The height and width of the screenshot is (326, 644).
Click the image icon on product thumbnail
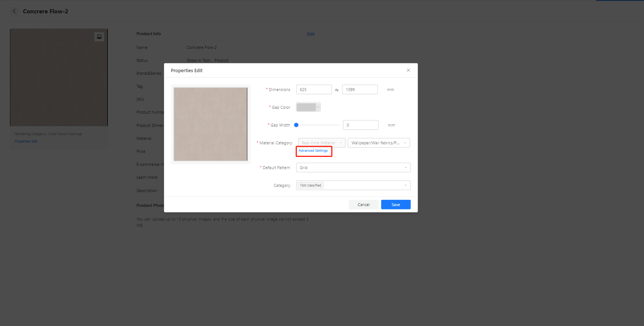pos(99,37)
